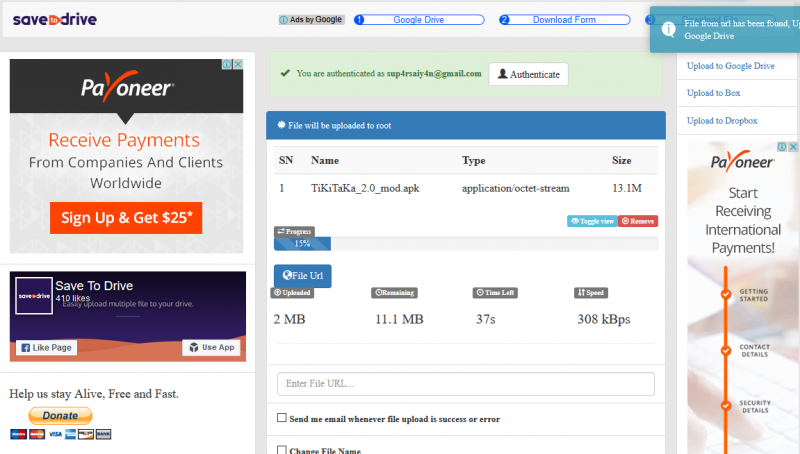The width and height of the screenshot is (800, 454).
Task: Click the Time Left label badge
Action: click(x=495, y=293)
